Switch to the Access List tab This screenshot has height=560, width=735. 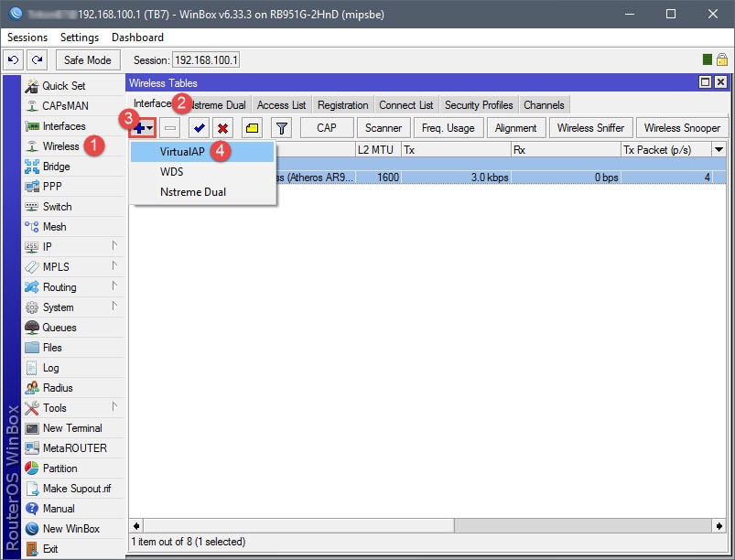click(281, 105)
